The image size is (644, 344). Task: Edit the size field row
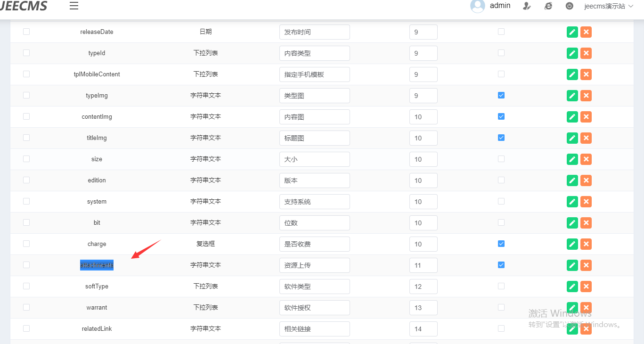click(x=572, y=159)
